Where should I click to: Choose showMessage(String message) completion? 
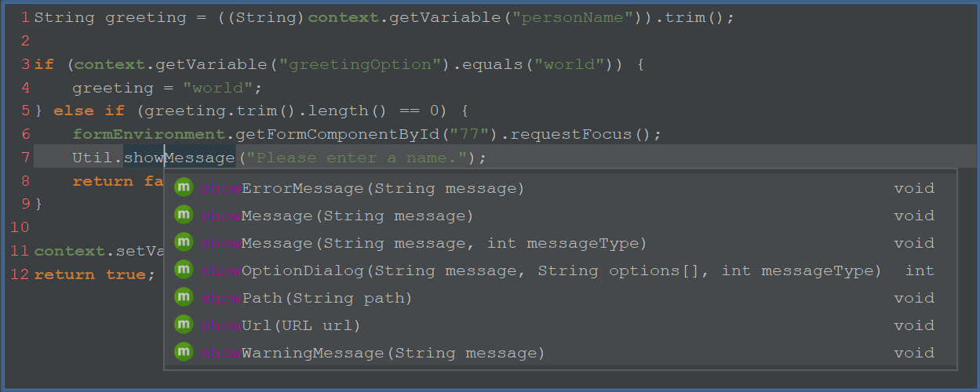tap(560, 216)
